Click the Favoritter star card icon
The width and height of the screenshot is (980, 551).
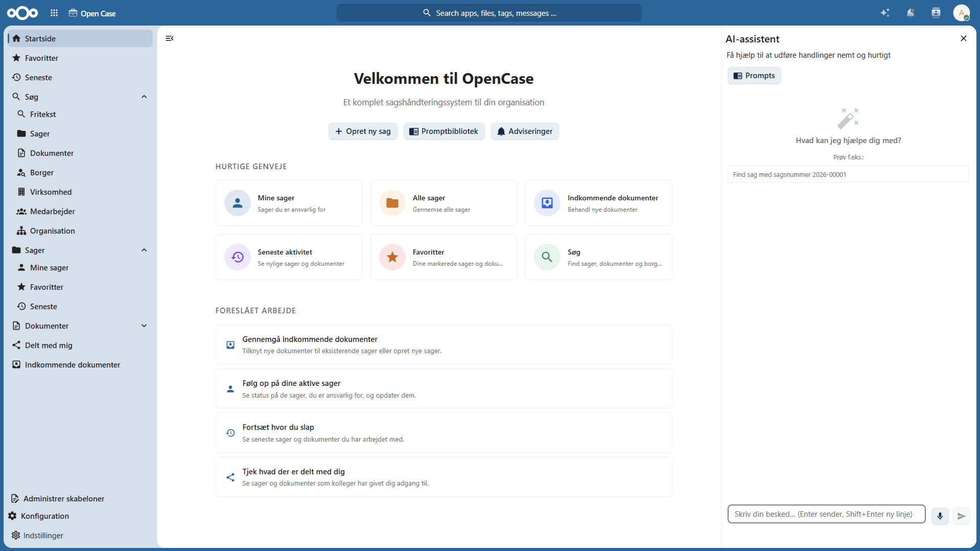click(392, 257)
